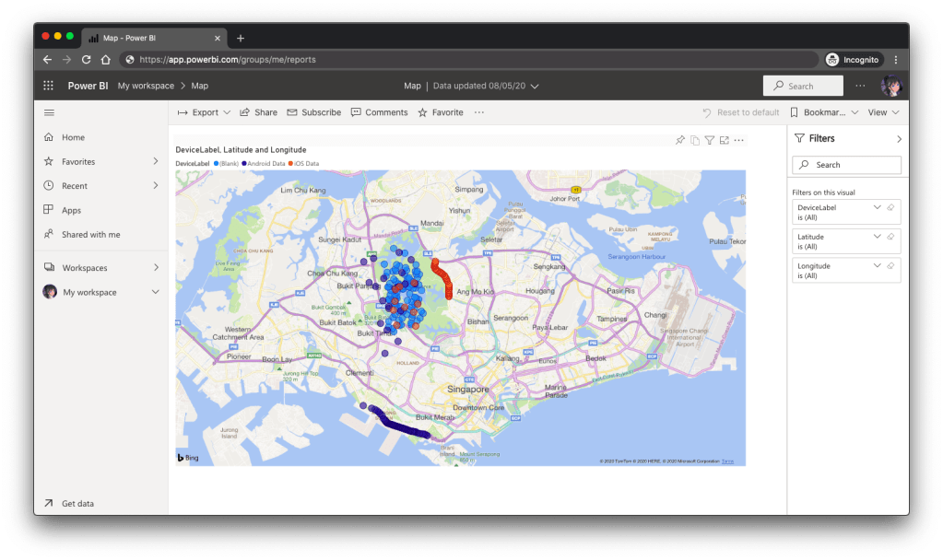
Task: Go to Home in the sidebar
Action: (73, 137)
